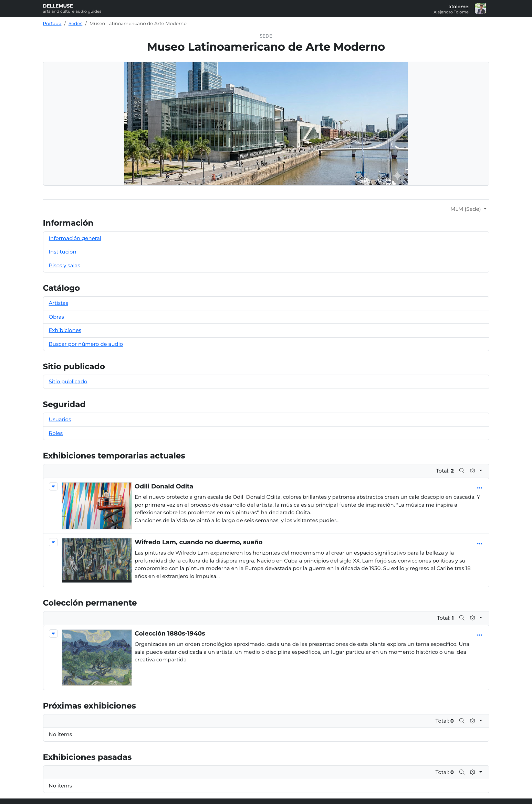The width and height of the screenshot is (532, 804).
Task: Click search icon in Próximas exhibiciones header
Action: [x=462, y=721]
